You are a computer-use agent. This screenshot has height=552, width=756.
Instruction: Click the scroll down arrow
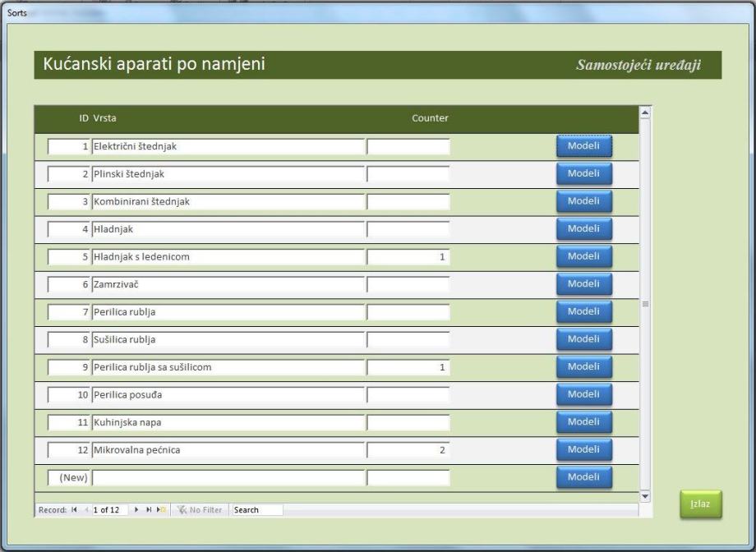click(x=644, y=496)
